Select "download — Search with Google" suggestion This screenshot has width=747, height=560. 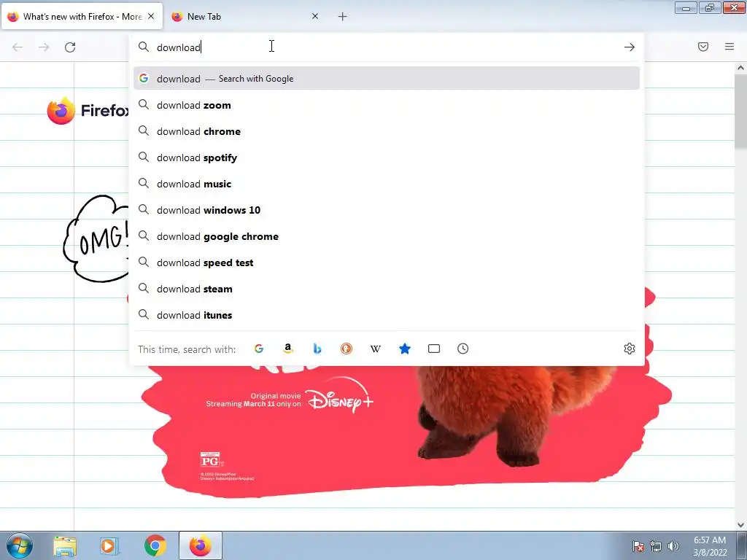click(387, 79)
